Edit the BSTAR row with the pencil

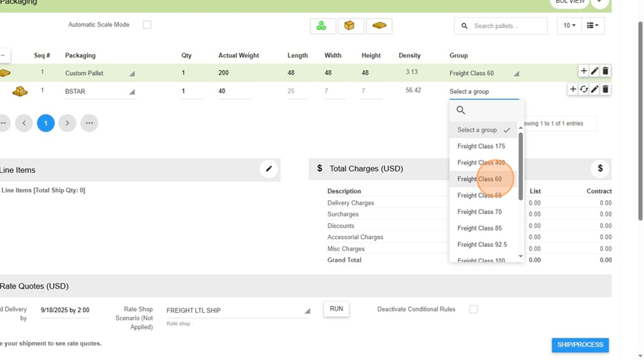pos(595,89)
